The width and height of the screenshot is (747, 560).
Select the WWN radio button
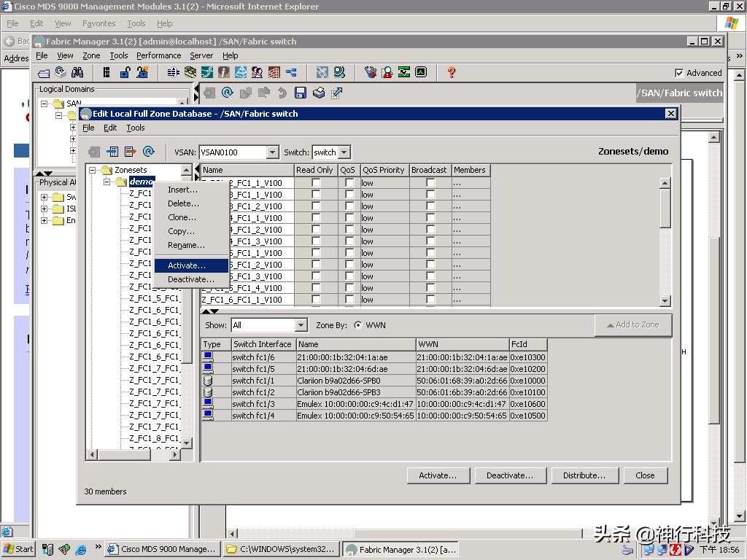coord(357,325)
